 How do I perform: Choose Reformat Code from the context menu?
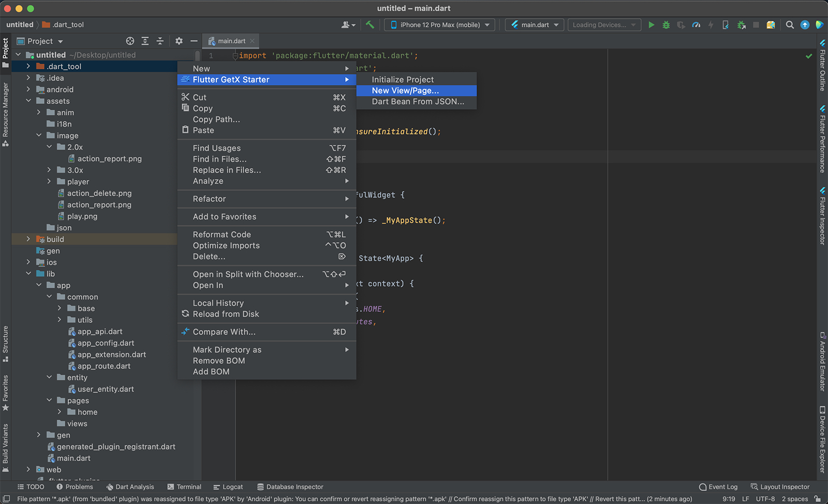(x=267, y=234)
